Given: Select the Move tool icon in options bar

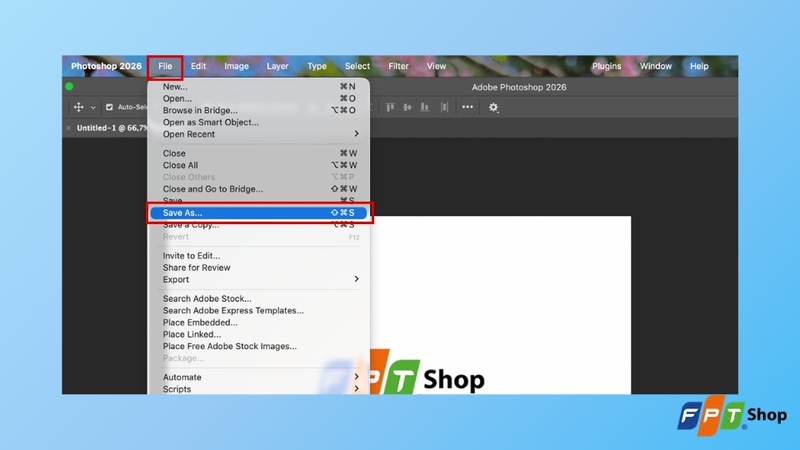Looking at the screenshot, I should point(79,107).
